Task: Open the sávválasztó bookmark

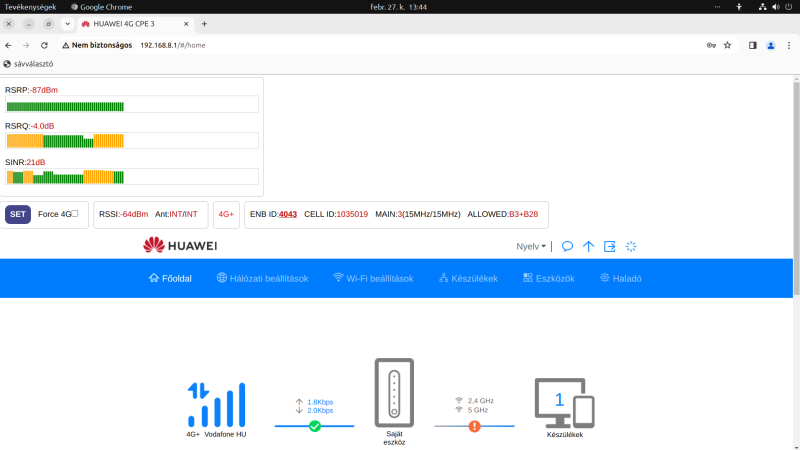Action: coord(28,64)
